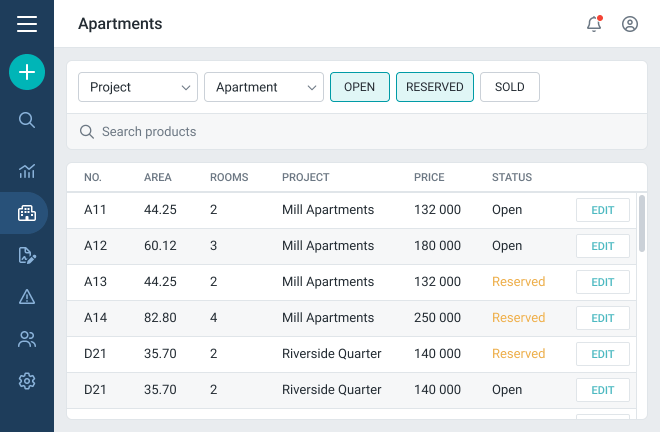Image resolution: width=660 pixels, height=432 pixels.
Task: Expand the Apartment dropdown
Action: click(x=264, y=87)
